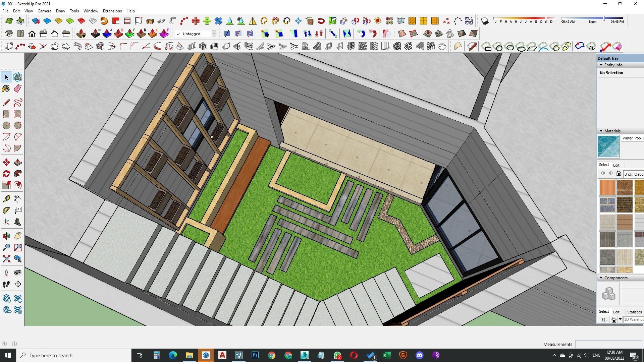The width and height of the screenshot is (644, 362).
Task: Open the Camera menu
Action: coord(44,11)
